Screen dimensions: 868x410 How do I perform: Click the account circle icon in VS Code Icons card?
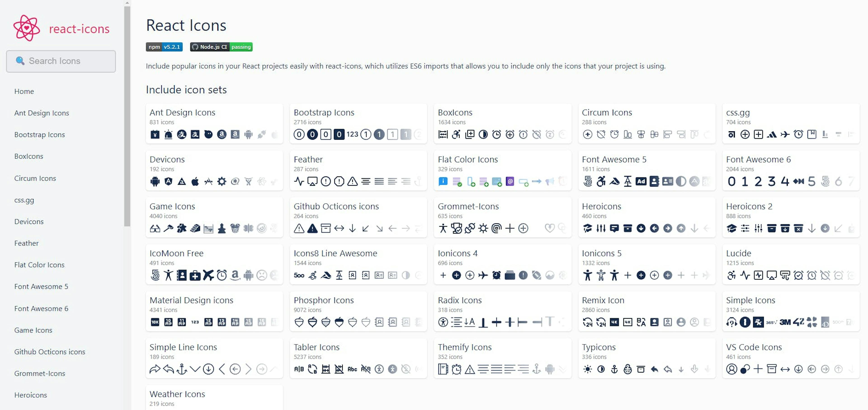point(731,369)
